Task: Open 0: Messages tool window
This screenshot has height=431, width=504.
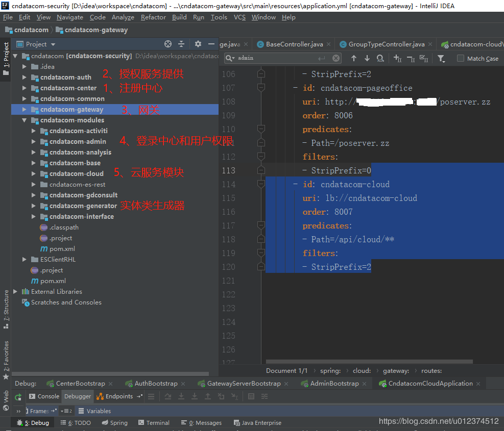Action: 201,423
